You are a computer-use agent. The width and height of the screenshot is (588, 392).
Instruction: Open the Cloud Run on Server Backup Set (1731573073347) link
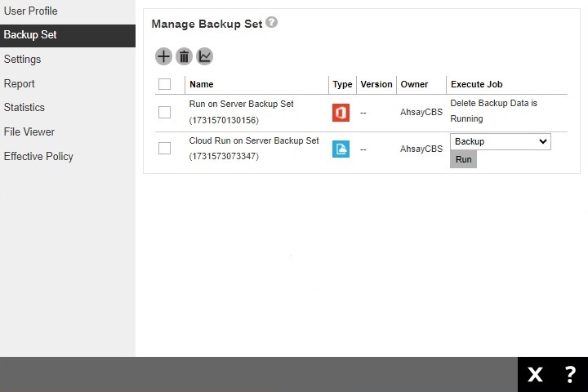pyautogui.click(x=254, y=149)
